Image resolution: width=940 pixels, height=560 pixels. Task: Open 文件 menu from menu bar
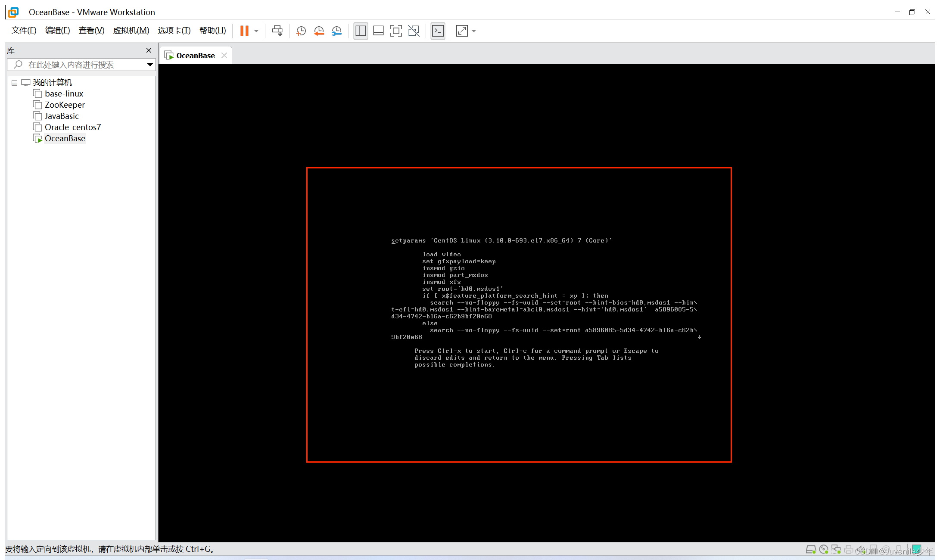pyautogui.click(x=23, y=31)
